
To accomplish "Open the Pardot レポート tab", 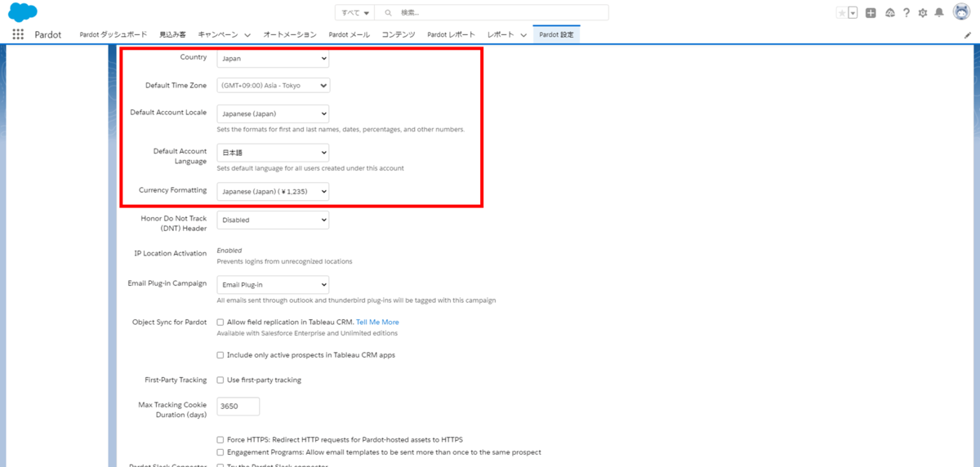I will coord(451,35).
